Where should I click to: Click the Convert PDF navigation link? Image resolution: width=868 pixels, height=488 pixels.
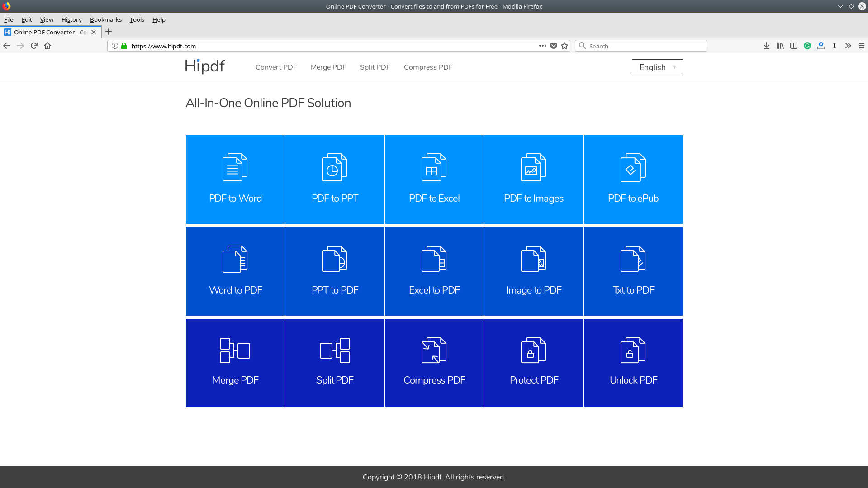pos(276,67)
